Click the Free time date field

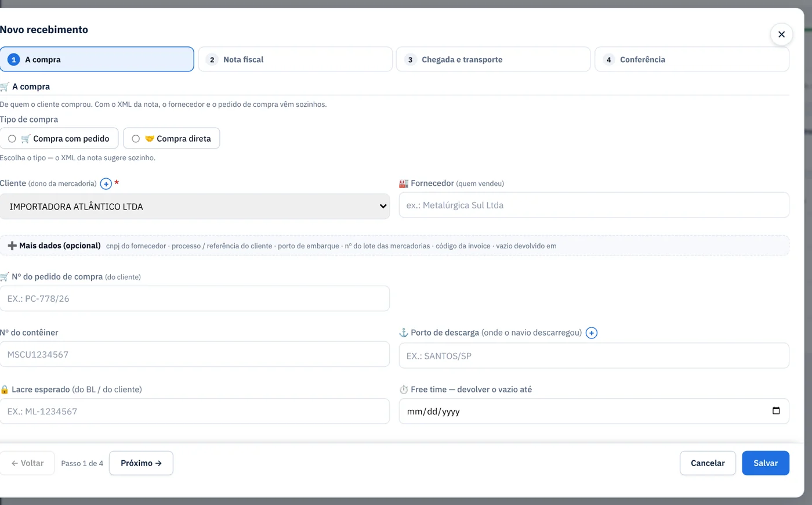point(594,411)
